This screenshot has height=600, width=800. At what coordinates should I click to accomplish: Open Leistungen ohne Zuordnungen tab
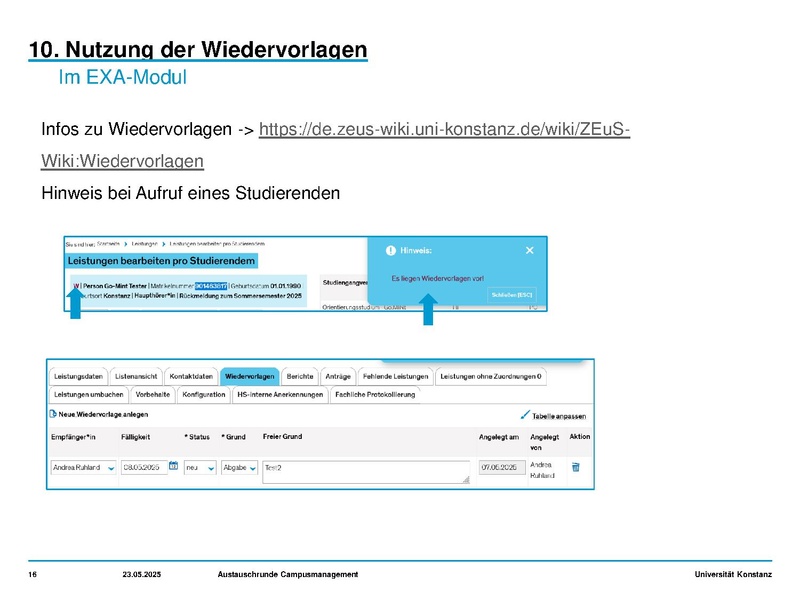(x=491, y=377)
